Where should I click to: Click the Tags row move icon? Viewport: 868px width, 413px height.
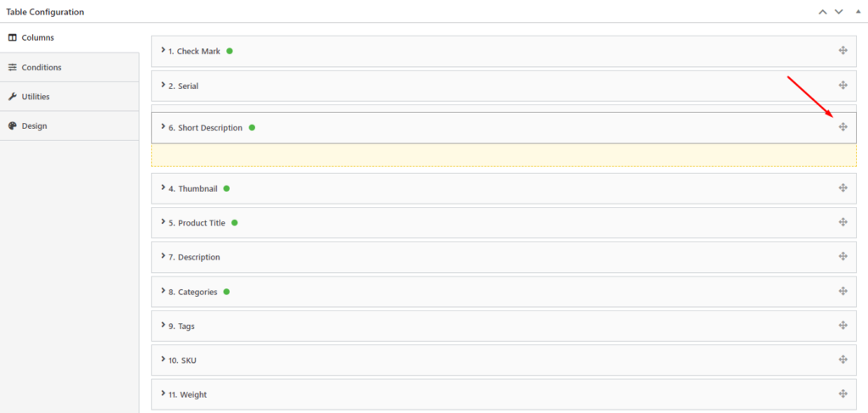pyautogui.click(x=843, y=325)
